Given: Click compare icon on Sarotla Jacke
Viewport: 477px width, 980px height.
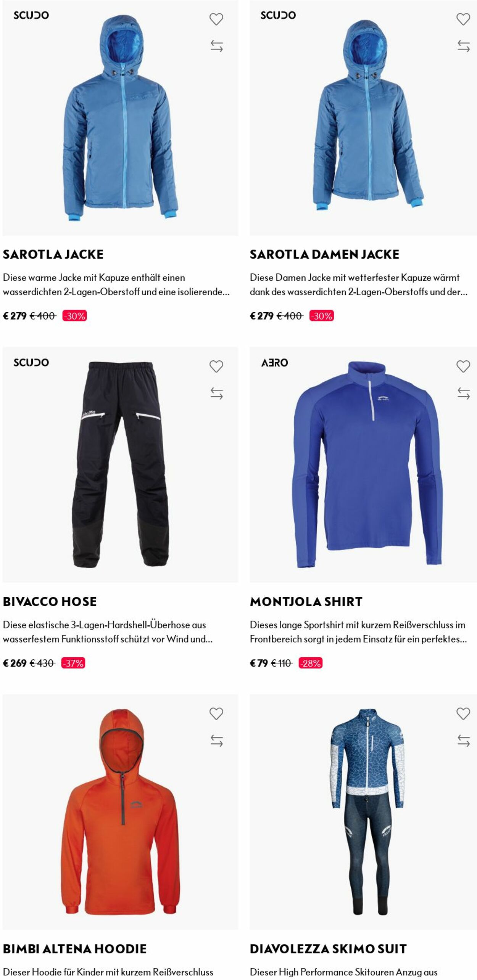Looking at the screenshot, I should [x=216, y=46].
